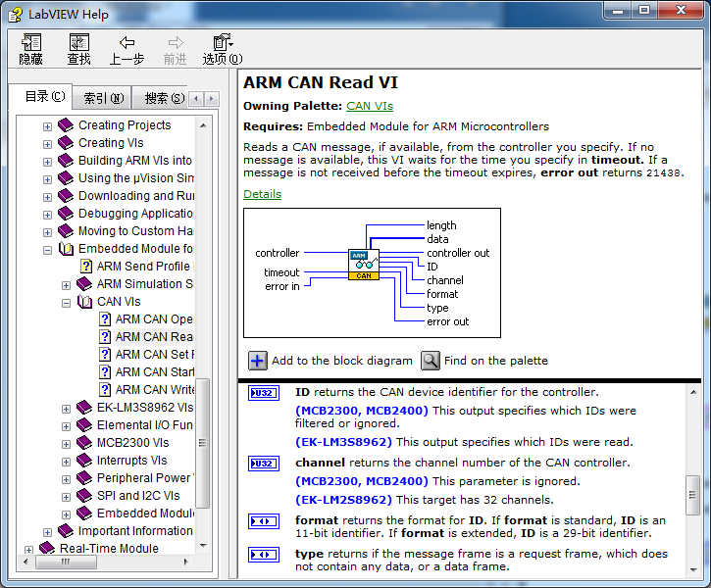This screenshot has width=711, height=588.
Task: Click the 'length' output label in diagram
Action: click(x=441, y=225)
